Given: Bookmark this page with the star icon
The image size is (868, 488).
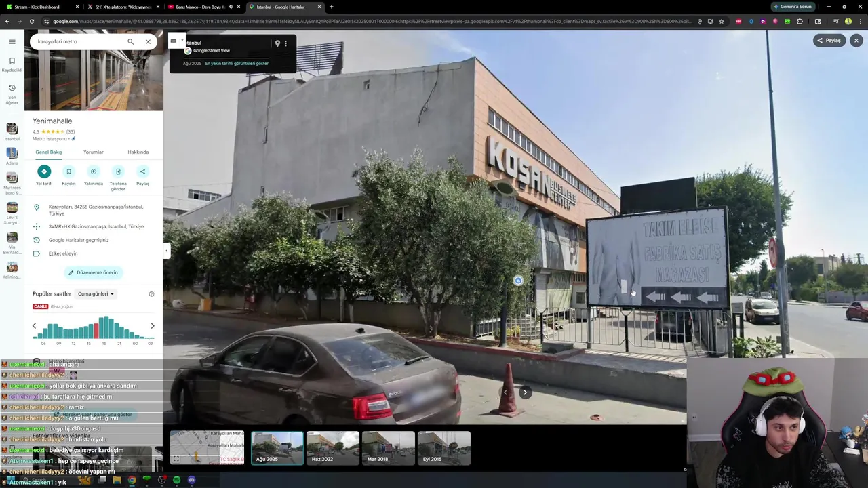Looking at the screenshot, I should click(x=722, y=22).
